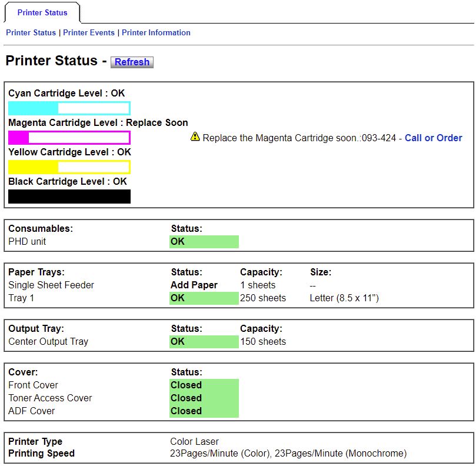The height and width of the screenshot is (466, 476).
Task: Click the Front Cover Closed status
Action: pos(203,385)
